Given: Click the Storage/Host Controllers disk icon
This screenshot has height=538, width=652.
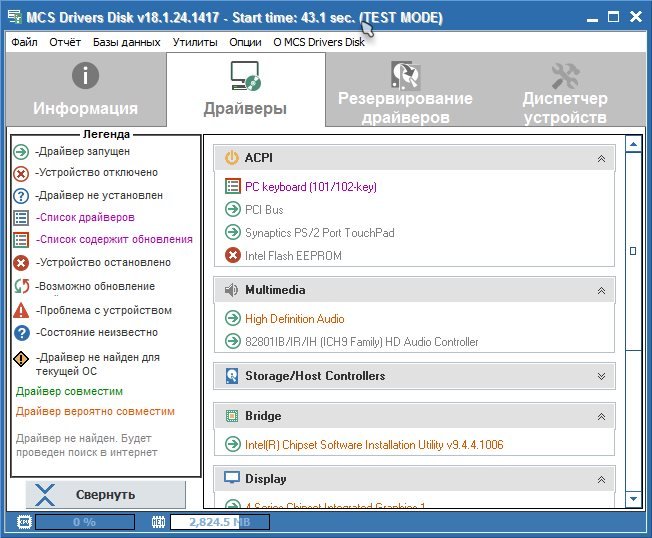Looking at the screenshot, I should pyautogui.click(x=232, y=375).
